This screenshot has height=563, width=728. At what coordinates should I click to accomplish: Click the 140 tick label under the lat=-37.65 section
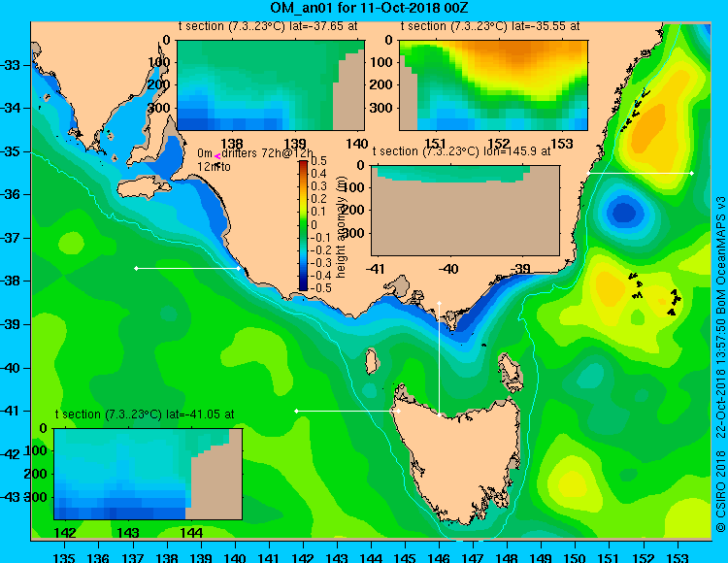356,144
